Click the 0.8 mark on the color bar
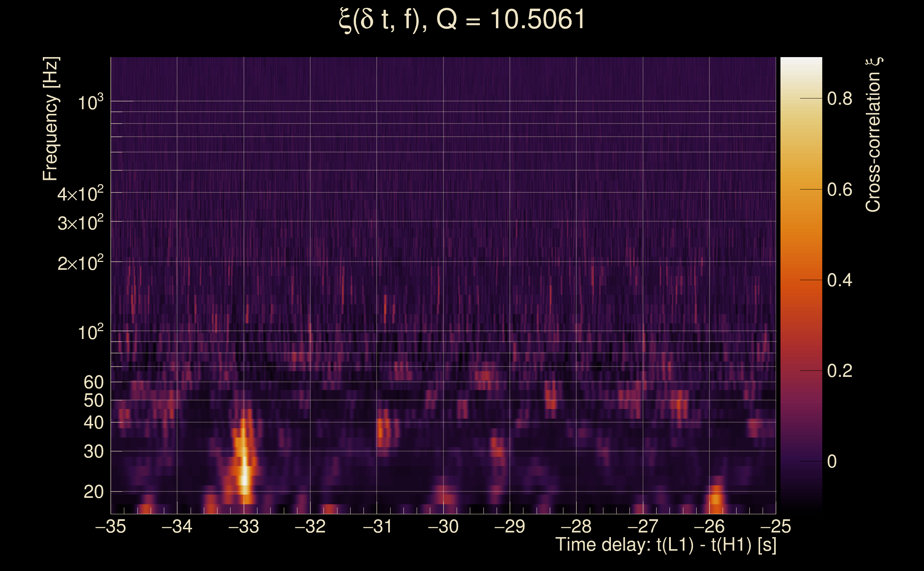Screen dimensions: 924x571 tap(839, 98)
